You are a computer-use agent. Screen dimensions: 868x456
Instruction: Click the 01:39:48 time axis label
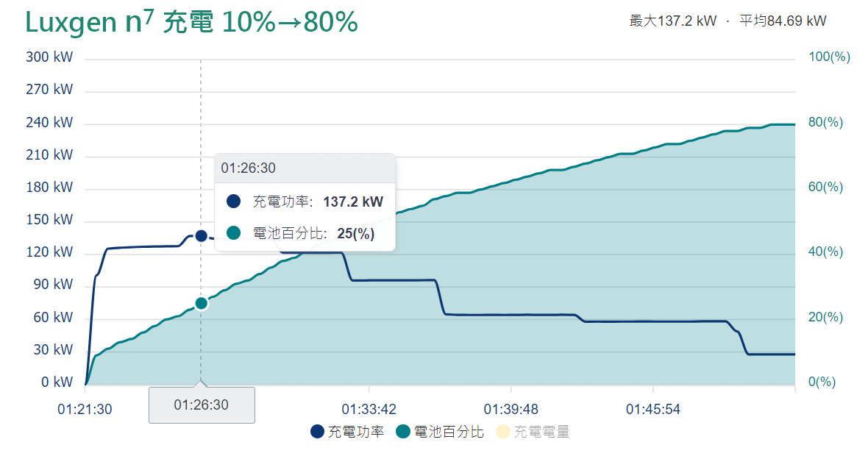coord(511,409)
